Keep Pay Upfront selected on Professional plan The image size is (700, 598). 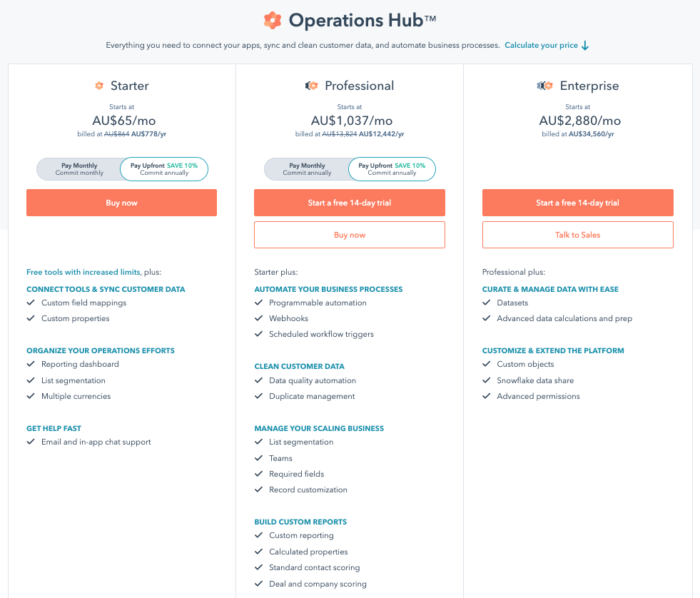pyautogui.click(x=392, y=168)
